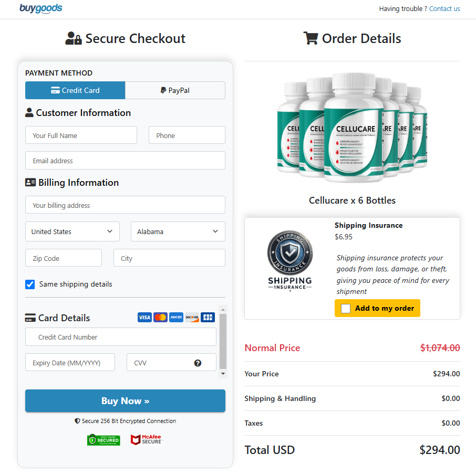Select the American Express card icon
Image resolution: width=476 pixels, height=475 pixels.
tap(176, 317)
